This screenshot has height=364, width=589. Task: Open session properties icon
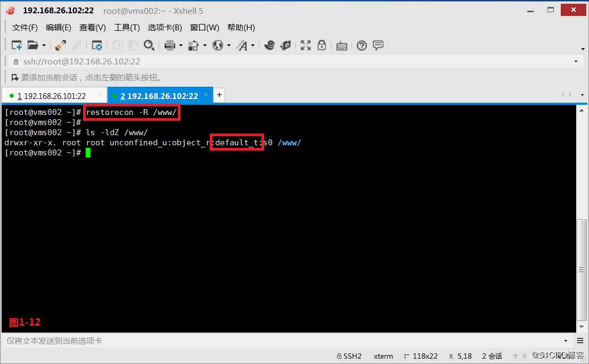[x=97, y=45]
